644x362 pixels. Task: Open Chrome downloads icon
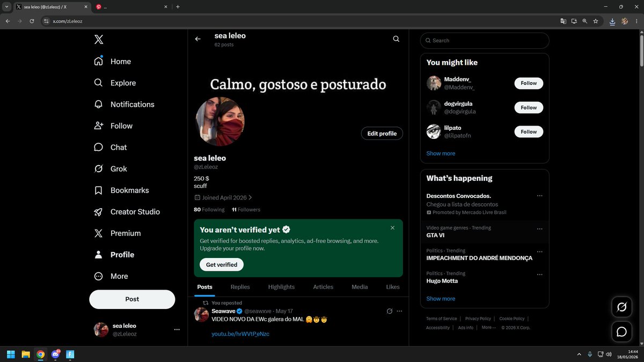(612, 21)
